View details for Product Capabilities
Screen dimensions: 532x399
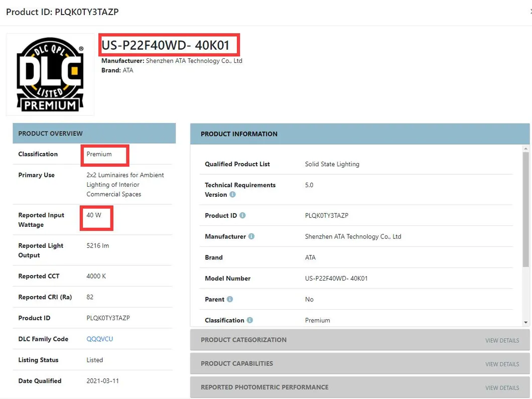pyautogui.click(x=502, y=364)
